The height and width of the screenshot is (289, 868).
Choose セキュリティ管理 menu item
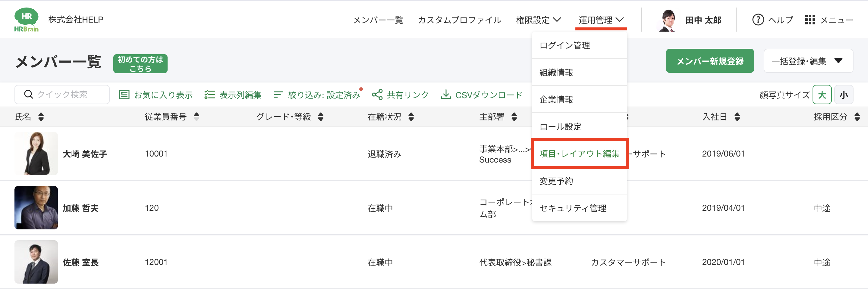tap(573, 208)
